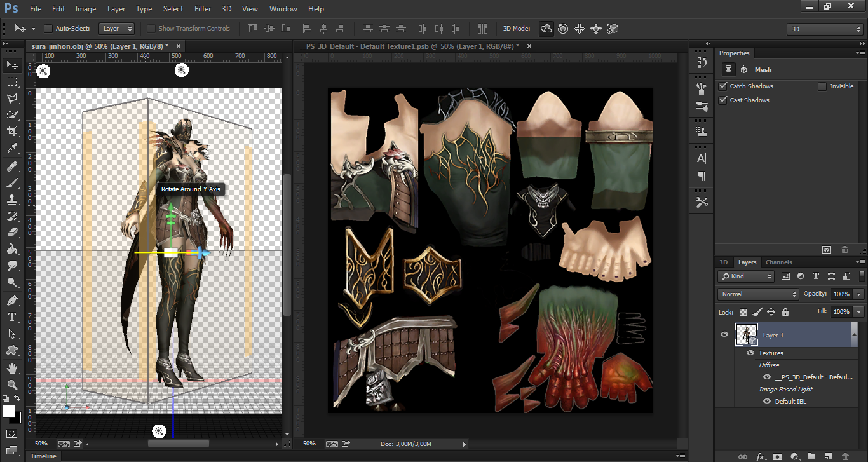The height and width of the screenshot is (462, 868).
Task: Pick the Eyedropper tool
Action: pyautogui.click(x=11, y=149)
